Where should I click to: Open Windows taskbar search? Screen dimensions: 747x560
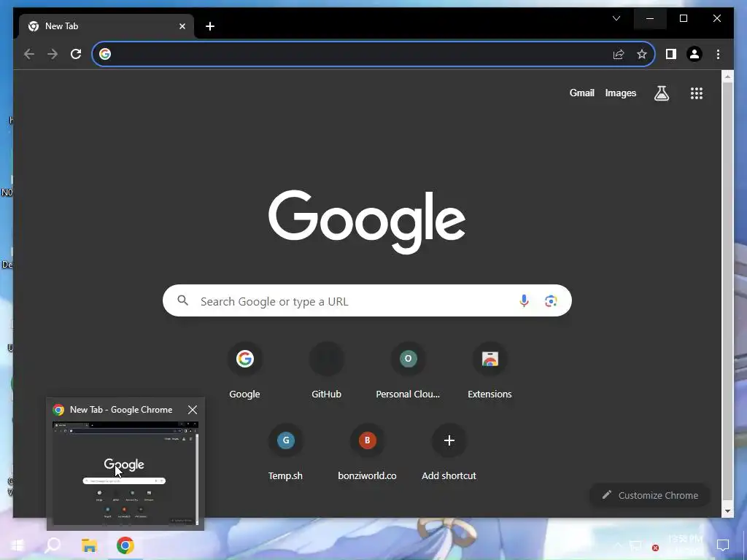pyautogui.click(x=53, y=545)
